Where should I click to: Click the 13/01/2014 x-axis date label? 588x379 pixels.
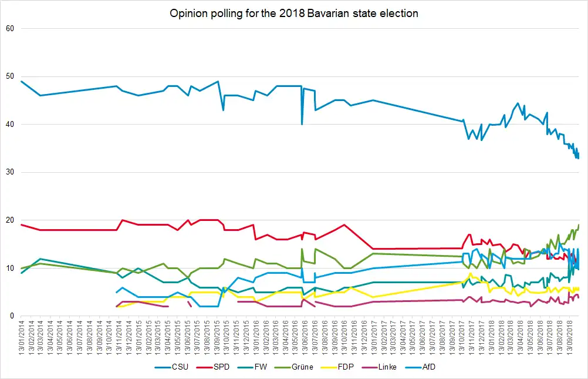pyautogui.click(x=22, y=337)
